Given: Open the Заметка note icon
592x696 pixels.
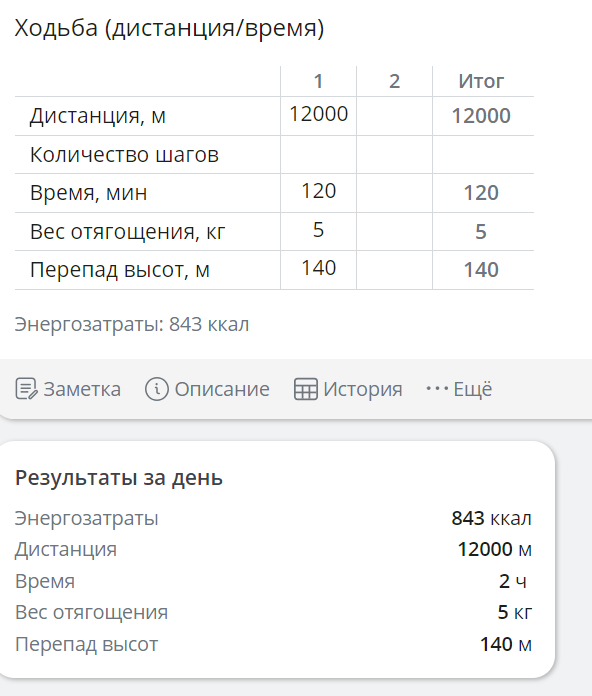Looking at the screenshot, I should [26, 389].
